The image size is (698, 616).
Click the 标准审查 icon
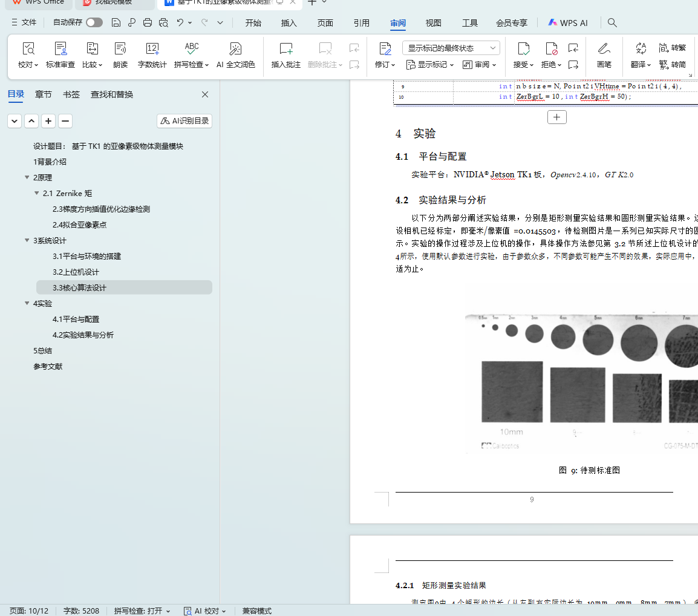(60, 49)
